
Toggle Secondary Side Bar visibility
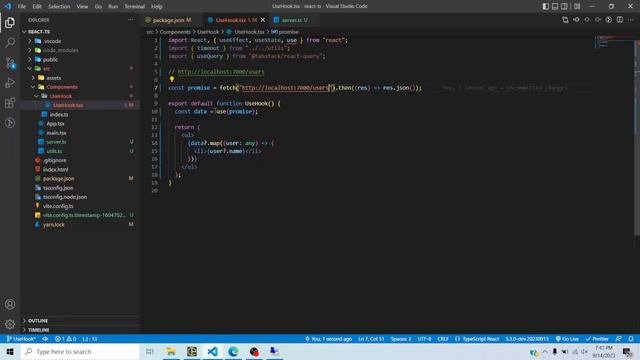[x=564, y=6]
